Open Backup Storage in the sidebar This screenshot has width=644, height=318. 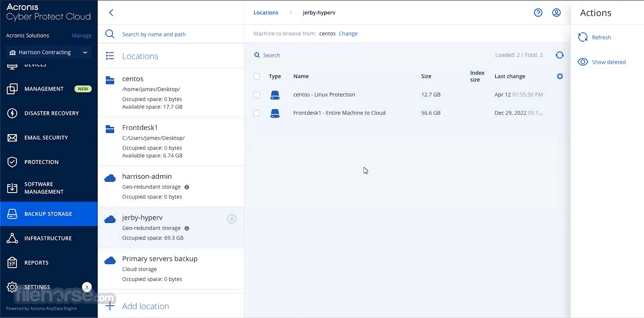click(x=49, y=214)
